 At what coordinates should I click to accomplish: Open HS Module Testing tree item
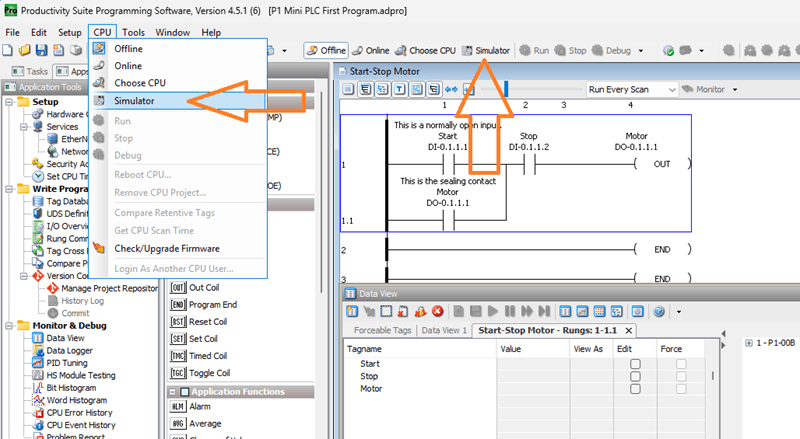(x=74, y=375)
